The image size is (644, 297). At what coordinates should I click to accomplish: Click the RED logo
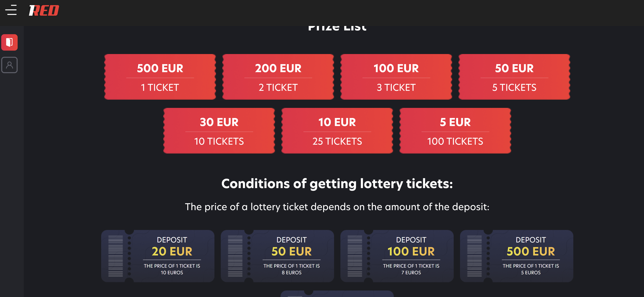44,10
